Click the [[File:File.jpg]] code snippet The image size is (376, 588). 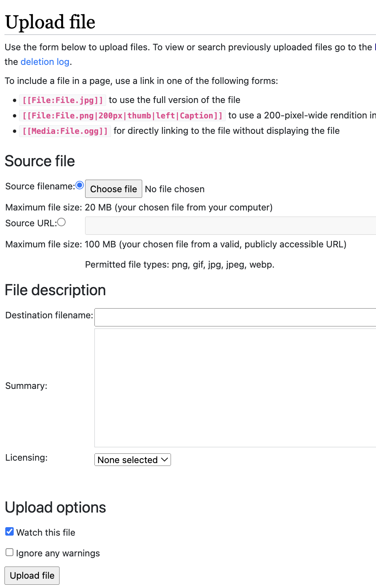coord(63,100)
